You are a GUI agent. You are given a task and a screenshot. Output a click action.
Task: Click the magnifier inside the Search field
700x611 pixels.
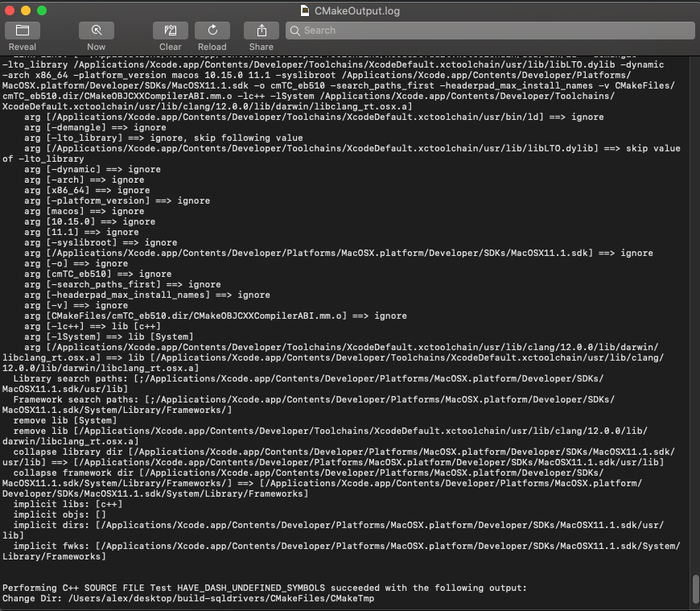pyautogui.click(x=296, y=31)
